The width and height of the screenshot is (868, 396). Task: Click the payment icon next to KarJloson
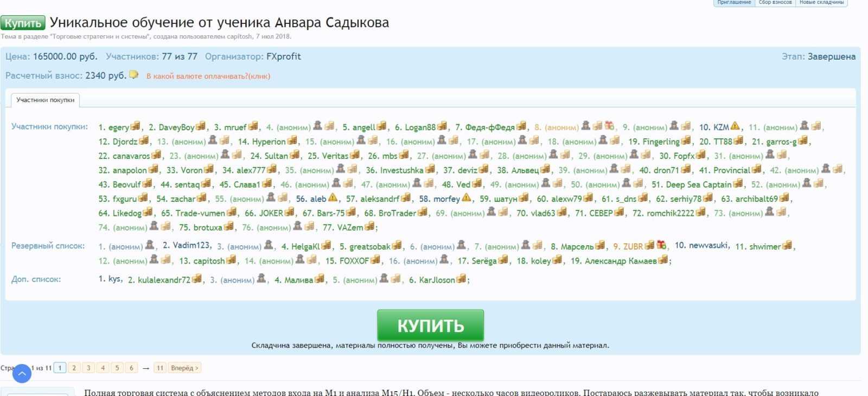click(461, 279)
